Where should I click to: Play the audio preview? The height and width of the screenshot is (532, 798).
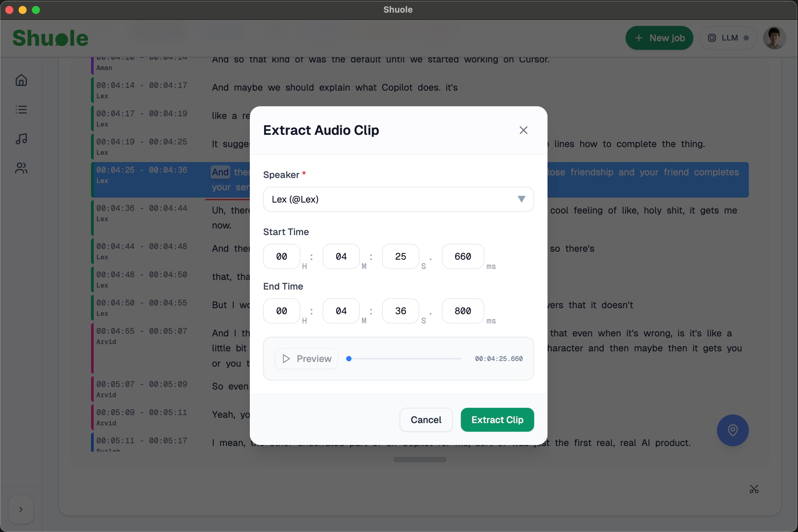click(306, 358)
